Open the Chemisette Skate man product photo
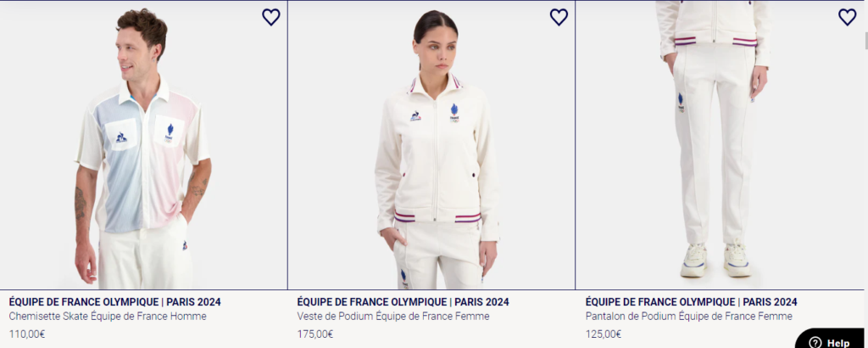The image size is (868, 348). 143,145
